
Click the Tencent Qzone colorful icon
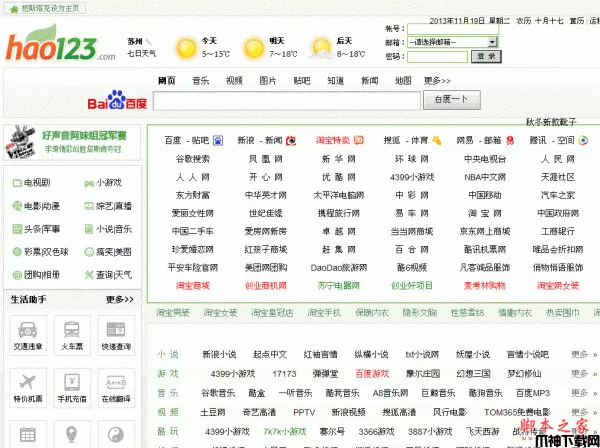(583, 140)
